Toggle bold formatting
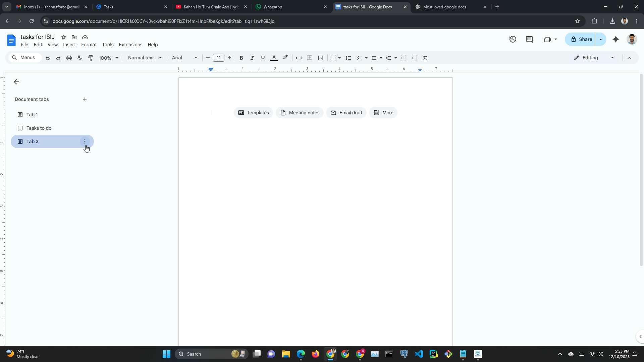This screenshot has height=362, width=644. (x=241, y=58)
